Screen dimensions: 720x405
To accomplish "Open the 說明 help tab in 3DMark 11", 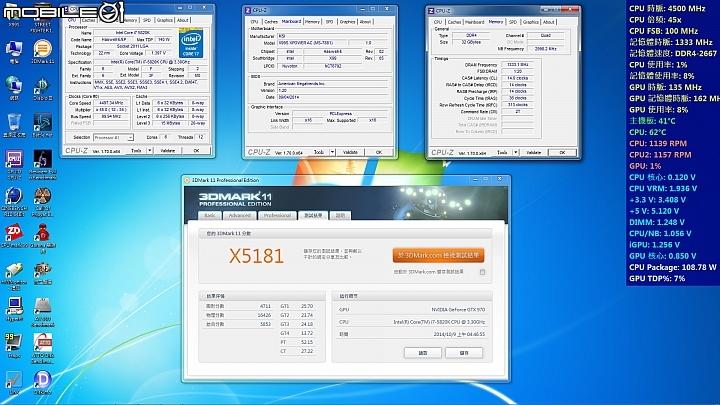I will pyautogui.click(x=340, y=215).
